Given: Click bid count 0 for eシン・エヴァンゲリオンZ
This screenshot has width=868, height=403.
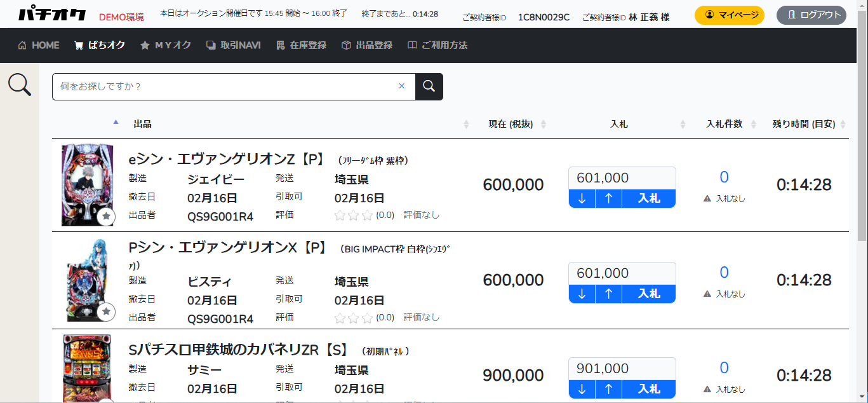Looking at the screenshot, I should [724, 177].
